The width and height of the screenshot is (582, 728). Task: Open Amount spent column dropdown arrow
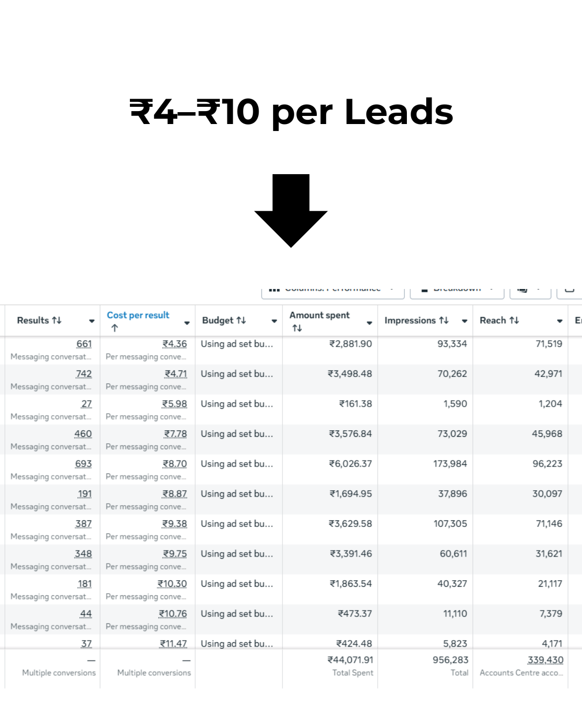pyautogui.click(x=369, y=323)
